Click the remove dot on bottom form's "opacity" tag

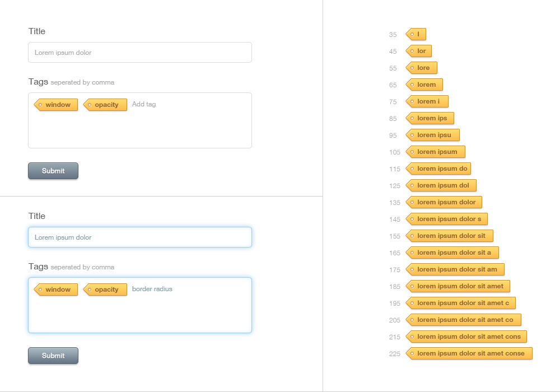click(91, 290)
